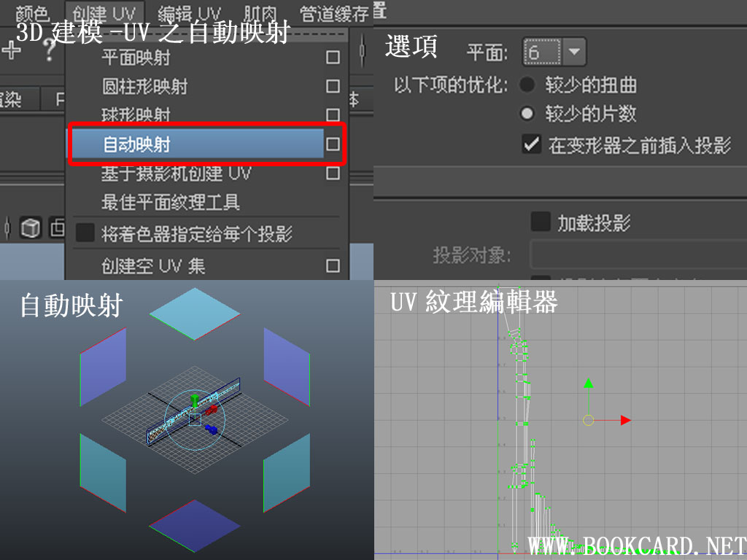This screenshot has height=560, width=747.
Task: Open the 创建空 UV 集 option box
Action: point(332,267)
